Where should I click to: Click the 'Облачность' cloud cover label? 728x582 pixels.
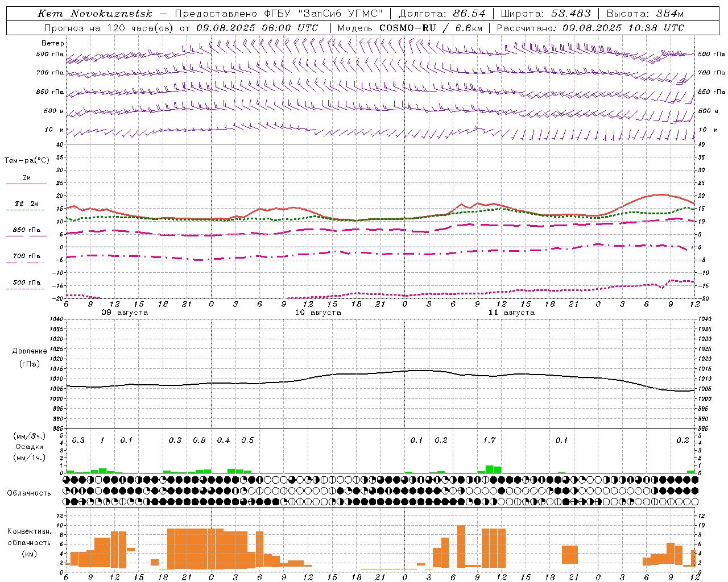pyautogui.click(x=29, y=493)
